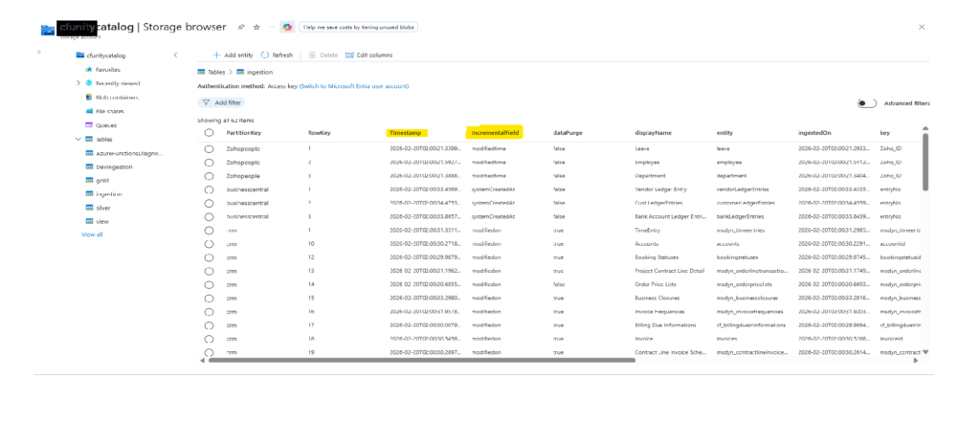Check the select-all circle in table header
Screen dimensions: 980x422
point(209,133)
